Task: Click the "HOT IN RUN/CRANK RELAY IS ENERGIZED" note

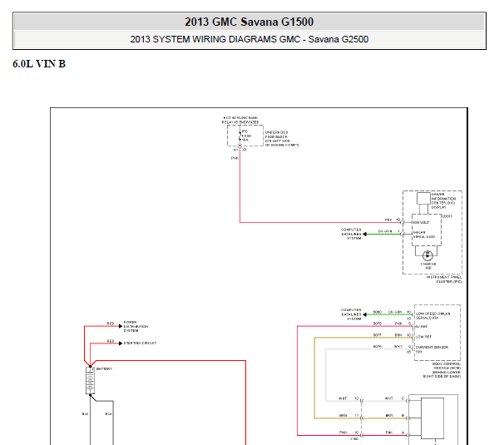Action: click(x=240, y=120)
